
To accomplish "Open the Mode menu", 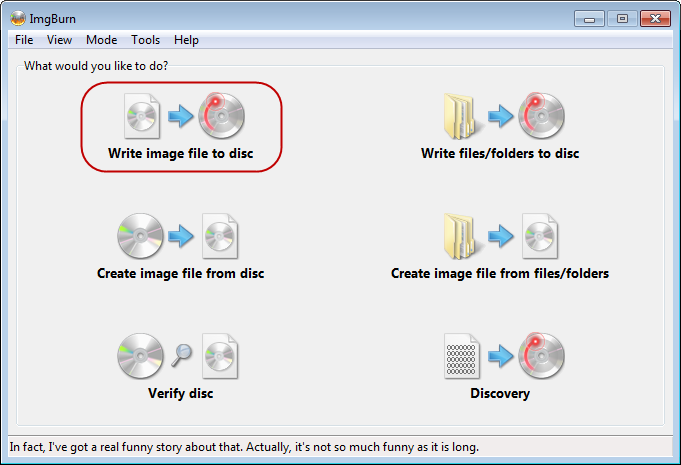I will 102,40.
